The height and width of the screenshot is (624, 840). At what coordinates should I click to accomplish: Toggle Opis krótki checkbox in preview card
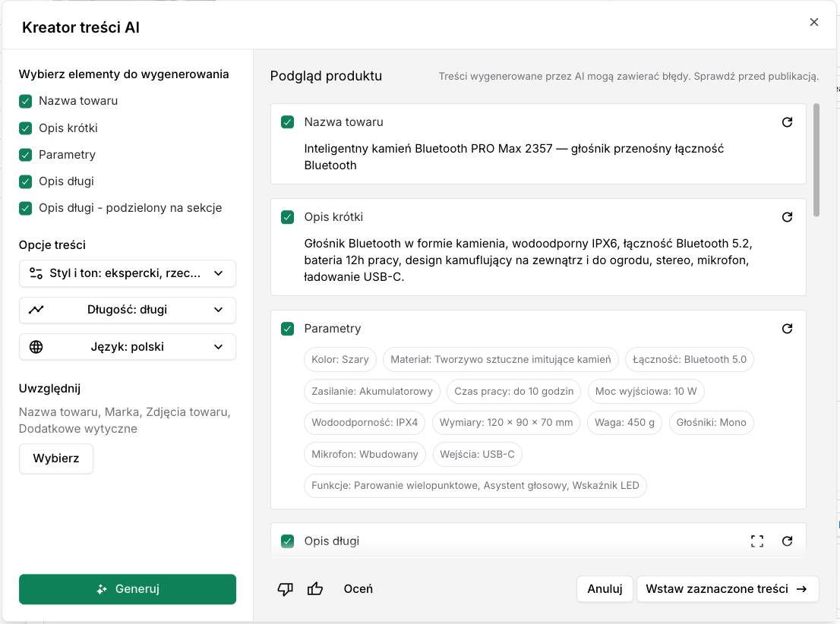pos(288,217)
